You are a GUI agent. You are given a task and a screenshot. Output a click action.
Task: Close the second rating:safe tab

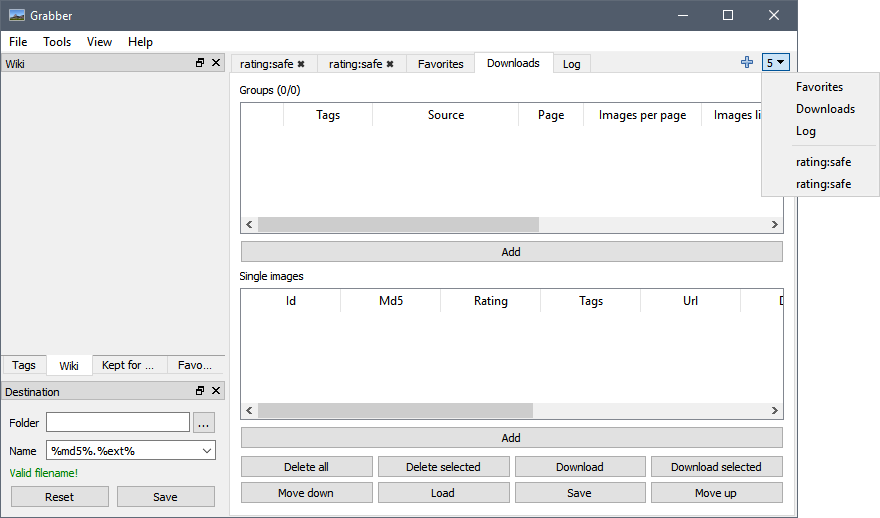tap(390, 64)
